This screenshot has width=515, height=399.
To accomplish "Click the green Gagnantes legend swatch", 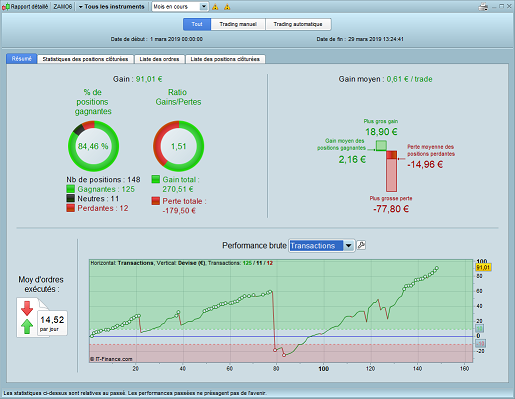I will pyautogui.click(x=70, y=189).
